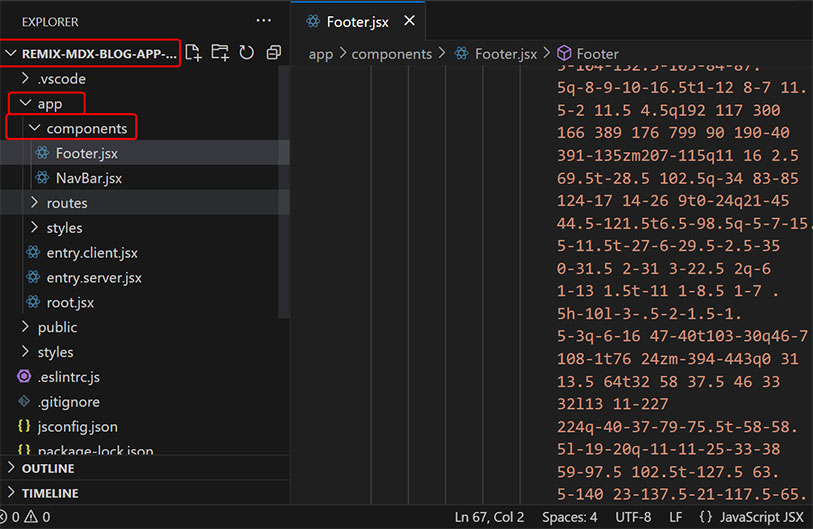Switch to the Footer.jsx tab
Screen dimensions: 813x529
[x=357, y=21]
